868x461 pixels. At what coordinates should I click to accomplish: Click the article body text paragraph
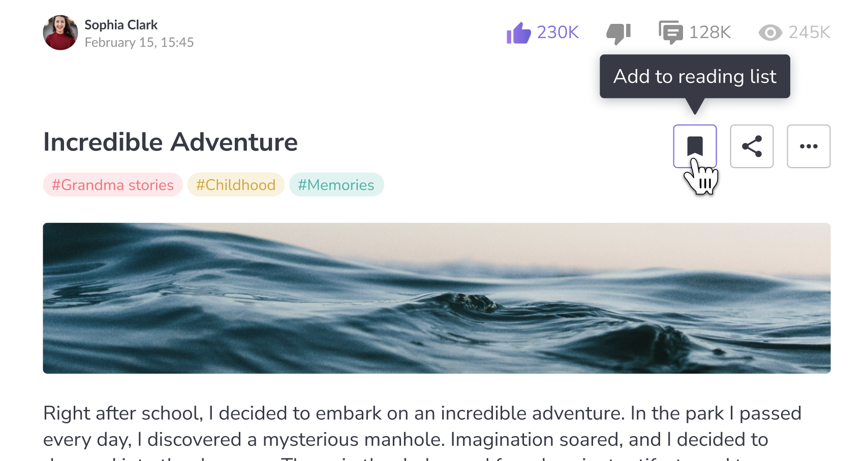pyautogui.click(x=422, y=426)
